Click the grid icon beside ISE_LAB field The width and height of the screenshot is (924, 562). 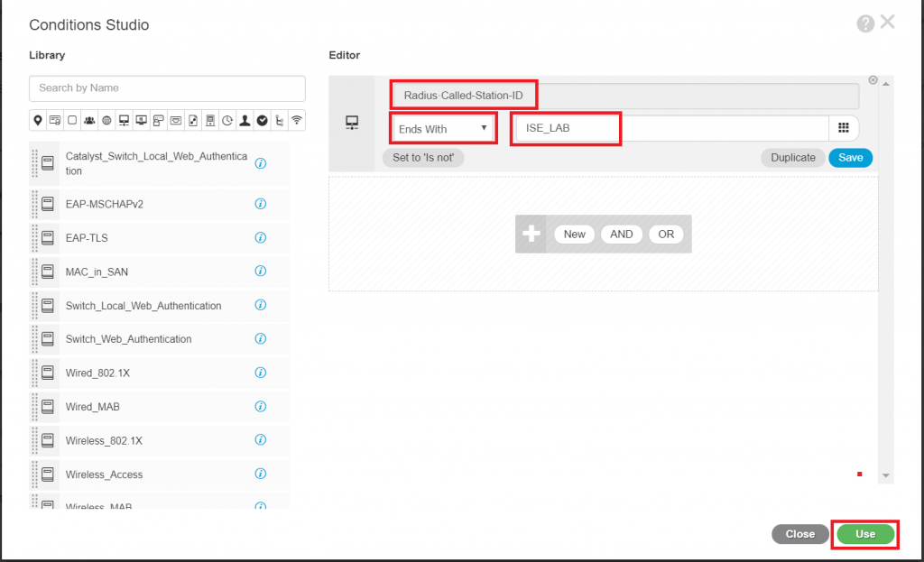click(x=844, y=128)
